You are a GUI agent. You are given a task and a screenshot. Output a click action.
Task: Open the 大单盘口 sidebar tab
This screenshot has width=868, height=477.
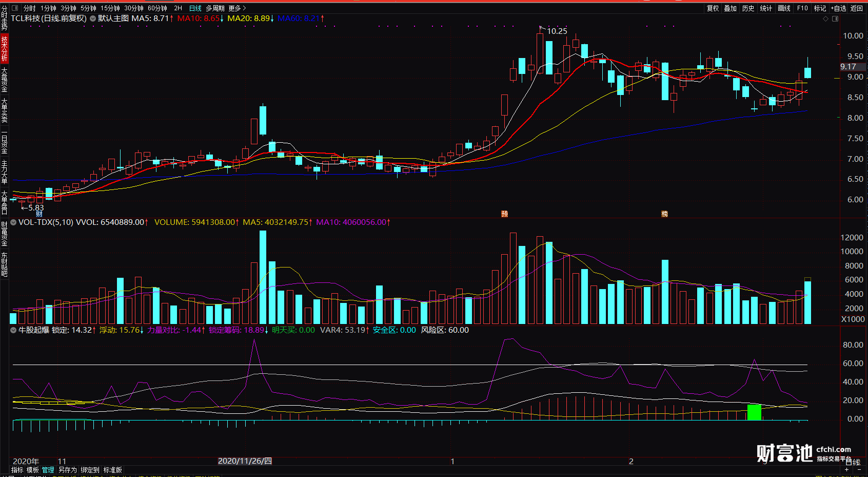point(4,202)
